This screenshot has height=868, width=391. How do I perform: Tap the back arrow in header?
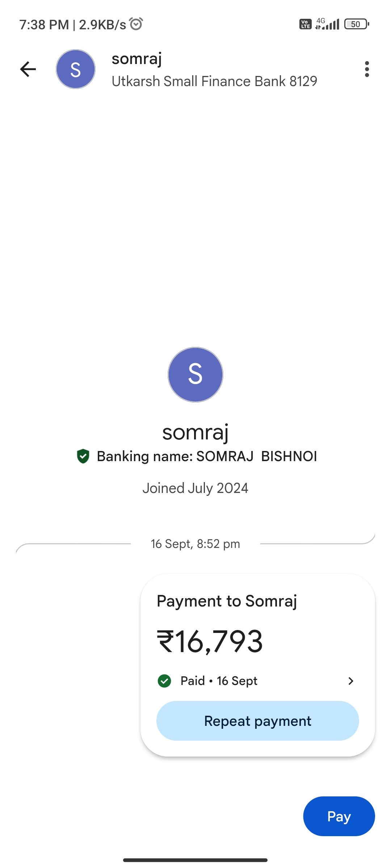(x=28, y=69)
